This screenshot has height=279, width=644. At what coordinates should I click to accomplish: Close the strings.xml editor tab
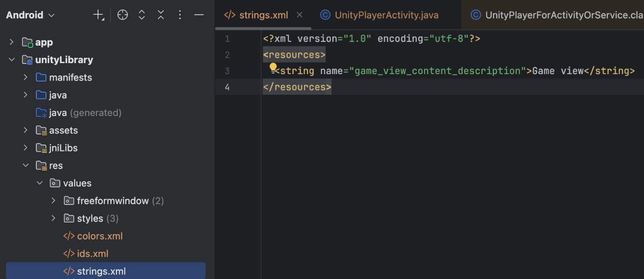pyautogui.click(x=299, y=15)
